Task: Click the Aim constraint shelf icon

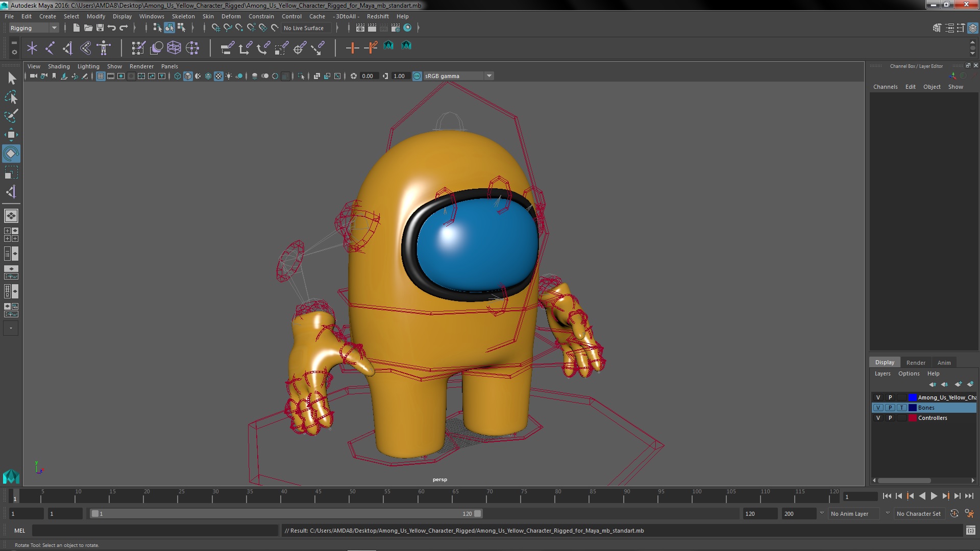Action: (x=300, y=48)
